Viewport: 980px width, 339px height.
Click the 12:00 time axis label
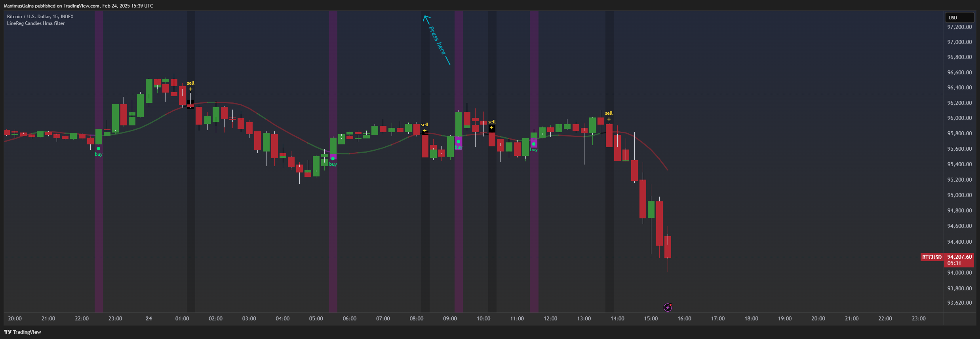coord(550,318)
